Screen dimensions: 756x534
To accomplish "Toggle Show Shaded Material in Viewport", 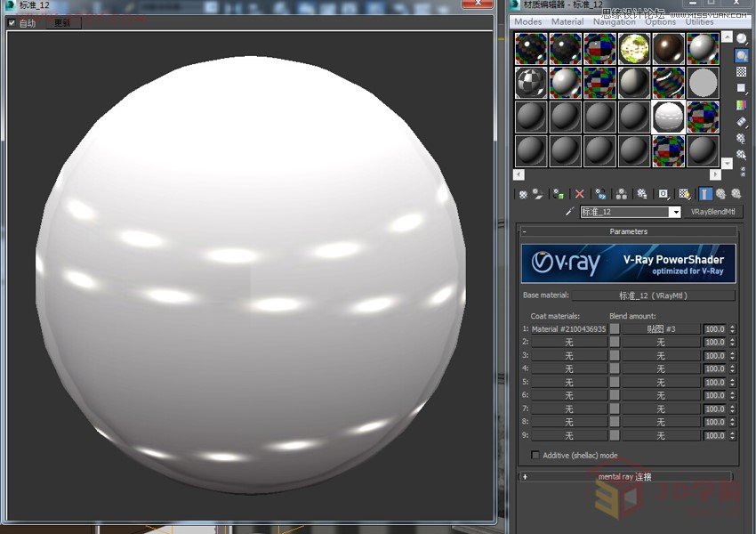I will click(x=683, y=193).
